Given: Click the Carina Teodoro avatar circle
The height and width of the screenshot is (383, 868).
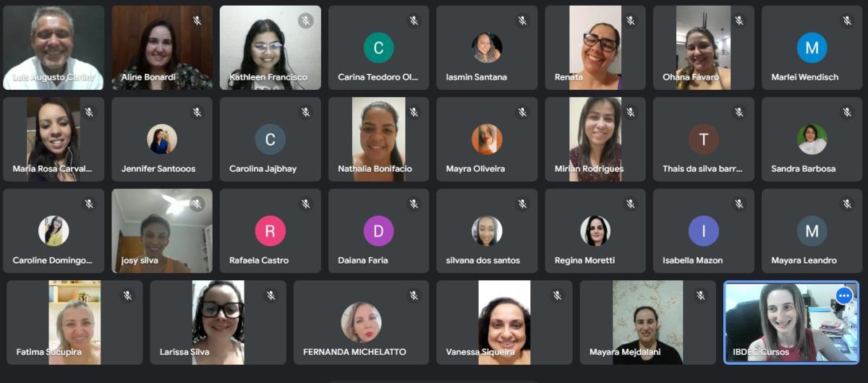Looking at the screenshot, I should (378, 48).
